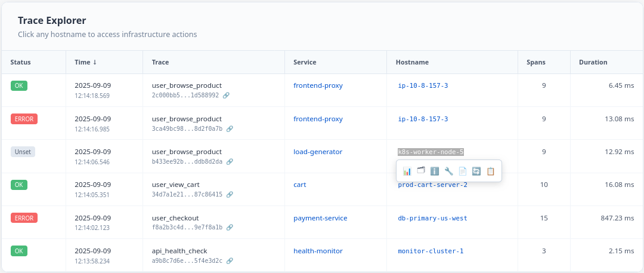Click the document page icon in hostname popup
This screenshot has height=273, width=644.
463,171
